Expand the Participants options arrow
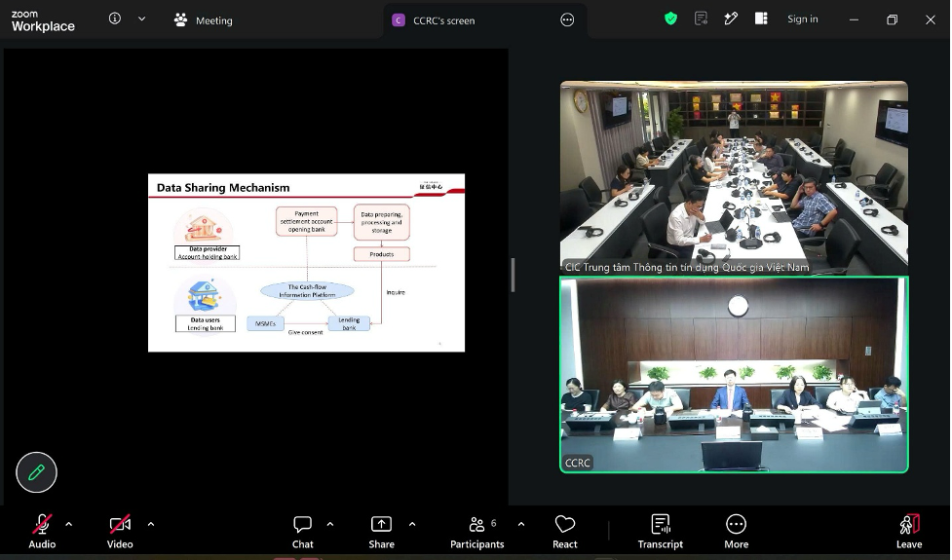Viewport: 952px width, 560px height. [521, 524]
